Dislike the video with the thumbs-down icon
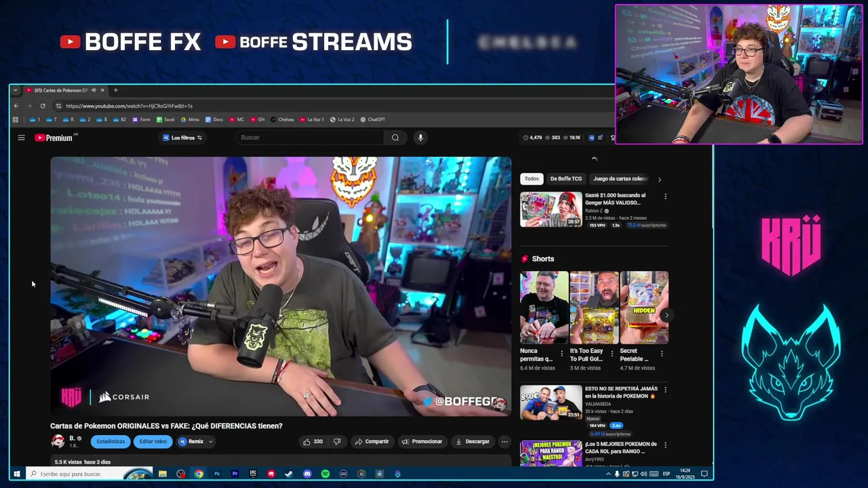The height and width of the screenshot is (488, 868). tap(337, 441)
